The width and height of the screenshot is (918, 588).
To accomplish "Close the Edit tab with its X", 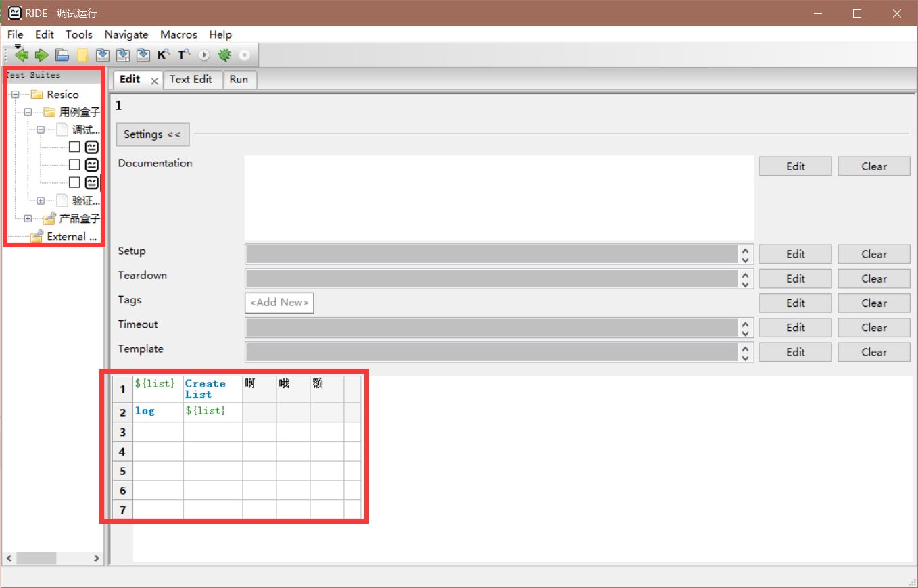I will 154,81.
